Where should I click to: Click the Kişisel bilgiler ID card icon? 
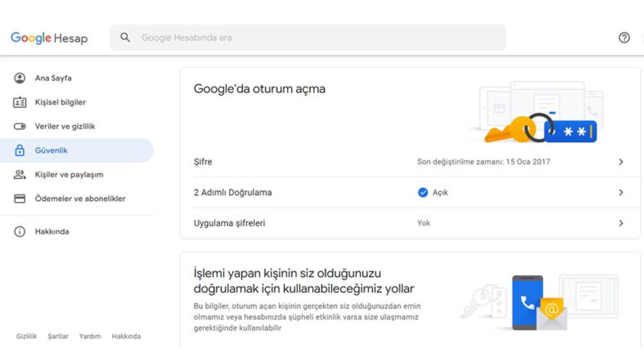click(20, 102)
